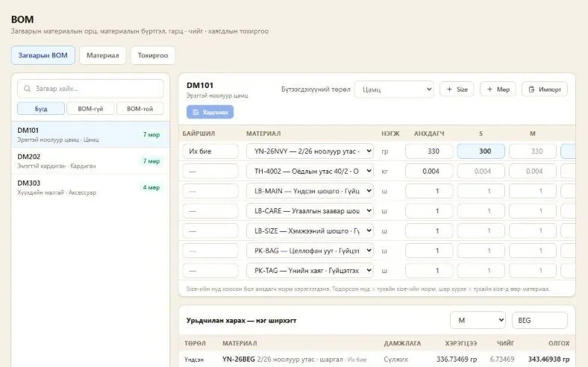The image size is (588, 367).
Task: Open the PK-BAG material dropdown
Action: [310, 251]
